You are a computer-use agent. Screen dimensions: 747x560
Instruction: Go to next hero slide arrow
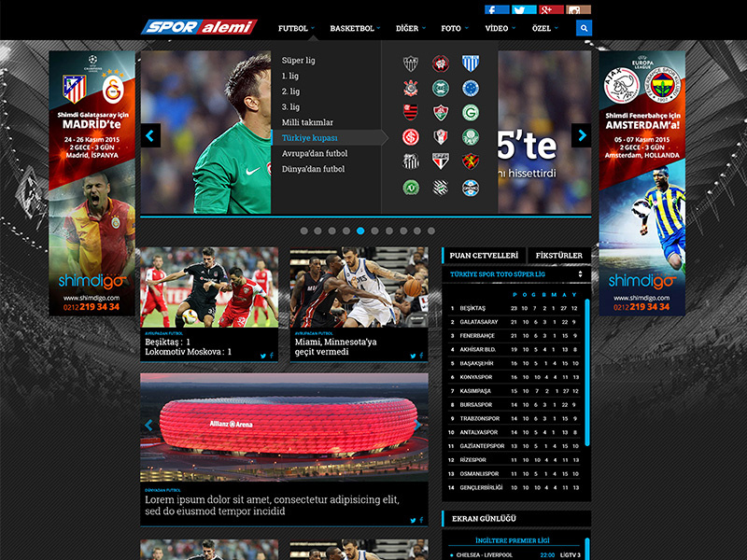click(581, 135)
